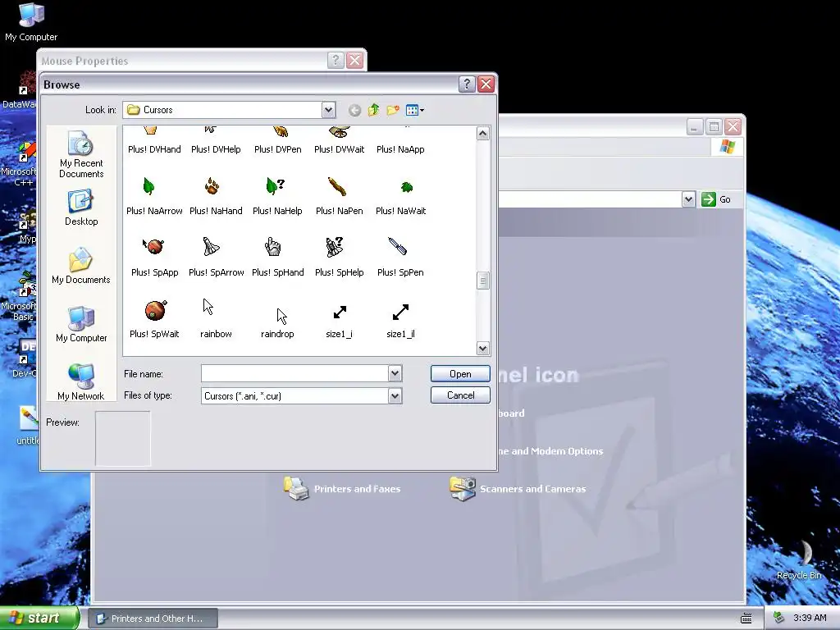Screen dimensions: 840x630
Task: Expand the Look in dropdown
Action: 328,110
